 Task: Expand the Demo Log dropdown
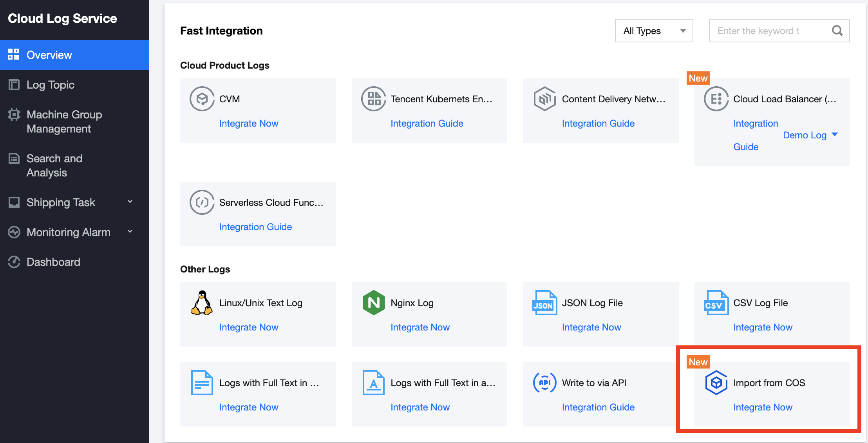click(x=810, y=135)
